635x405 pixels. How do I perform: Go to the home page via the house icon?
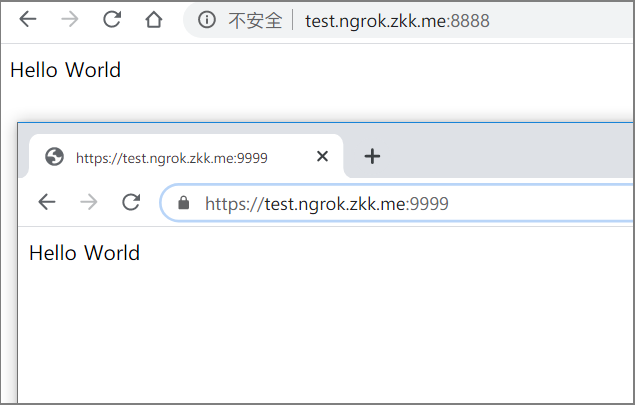point(153,20)
